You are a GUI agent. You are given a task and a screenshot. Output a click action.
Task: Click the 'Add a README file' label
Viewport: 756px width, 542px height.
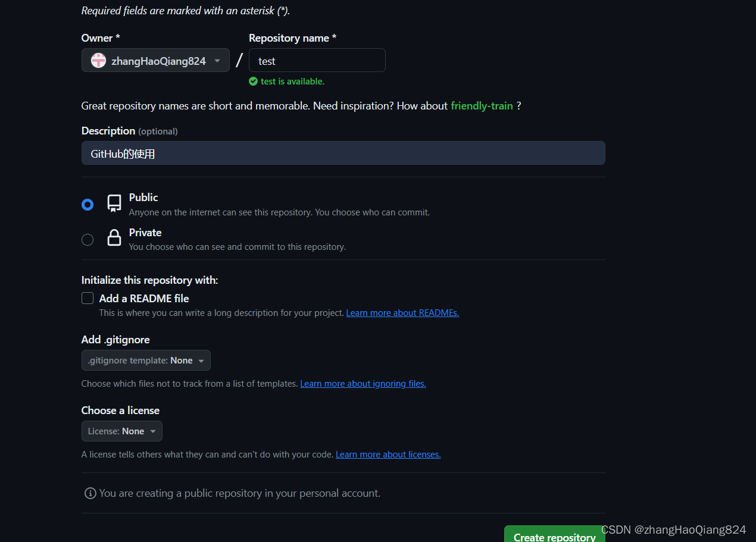(x=144, y=299)
